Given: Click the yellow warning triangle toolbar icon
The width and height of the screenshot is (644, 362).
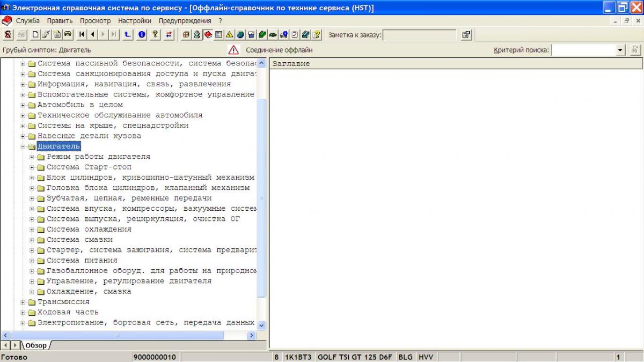Looking at the screenshot, I should tap(230, 34).
